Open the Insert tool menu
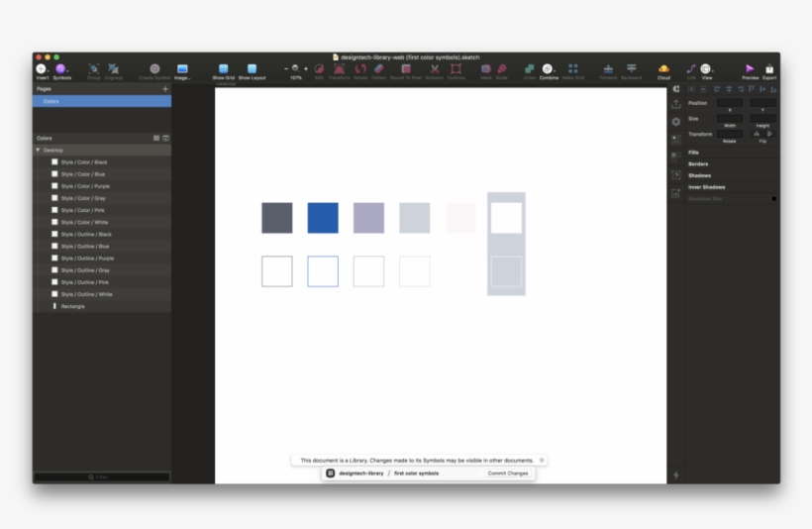Screen dimensions: 812x529 [x=42, y=69]
